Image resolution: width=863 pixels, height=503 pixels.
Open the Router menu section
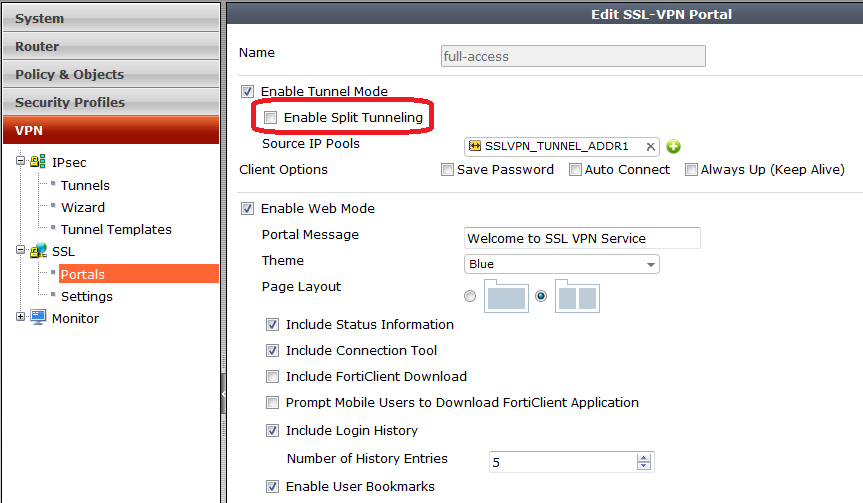pyautogui.click(x=111, y=46)
